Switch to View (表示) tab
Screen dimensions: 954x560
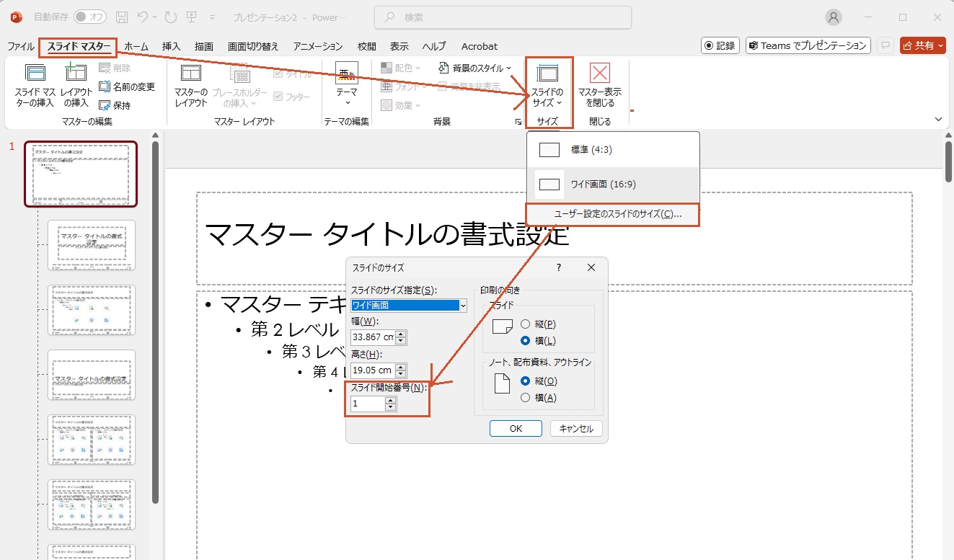[x=399, y=46]
